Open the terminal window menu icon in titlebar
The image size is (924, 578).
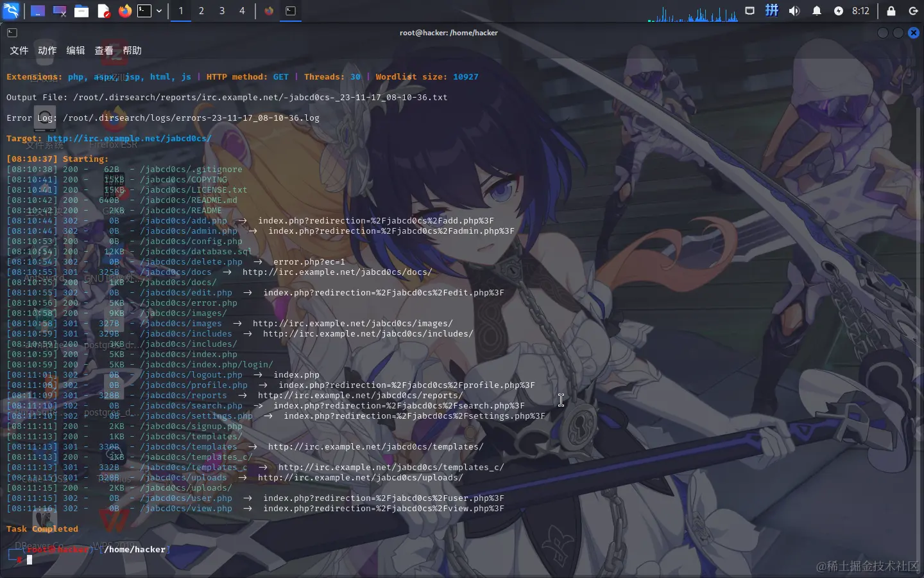[12, 33]
